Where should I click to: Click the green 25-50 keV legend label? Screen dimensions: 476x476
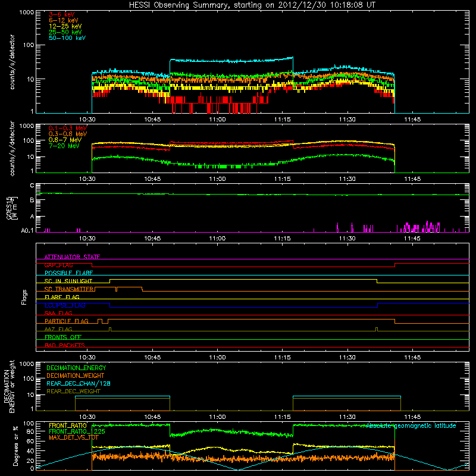point(65,32)
